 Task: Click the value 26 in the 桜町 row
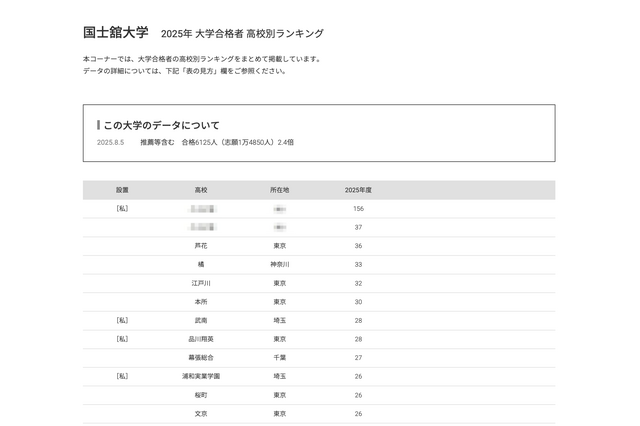pyautogui.click(x=358, y=395)
